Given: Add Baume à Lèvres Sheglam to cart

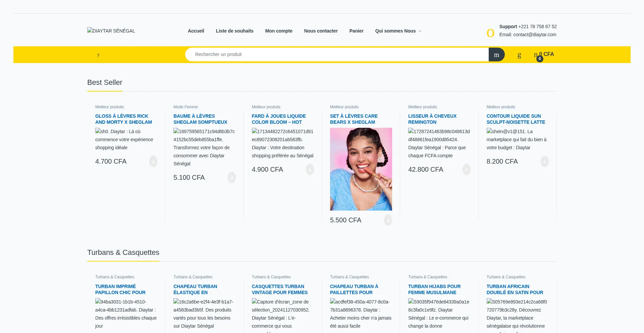Looking at the screenshot, I should 231,178.
